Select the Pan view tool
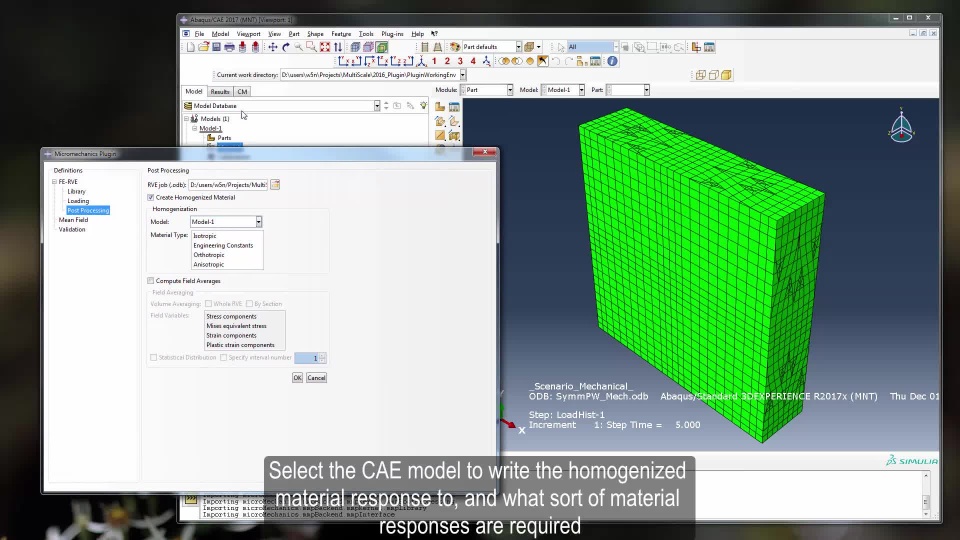The height and width of the screenshot is (540, 960). 273,47
